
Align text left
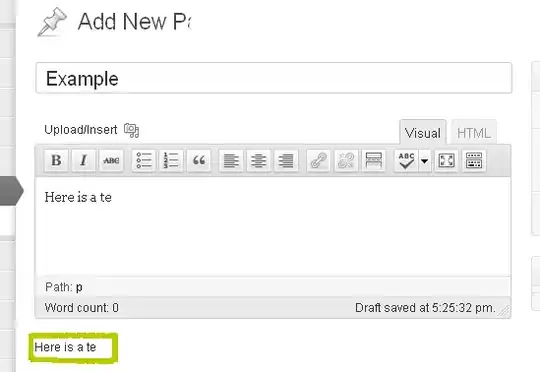coord(231,160)
